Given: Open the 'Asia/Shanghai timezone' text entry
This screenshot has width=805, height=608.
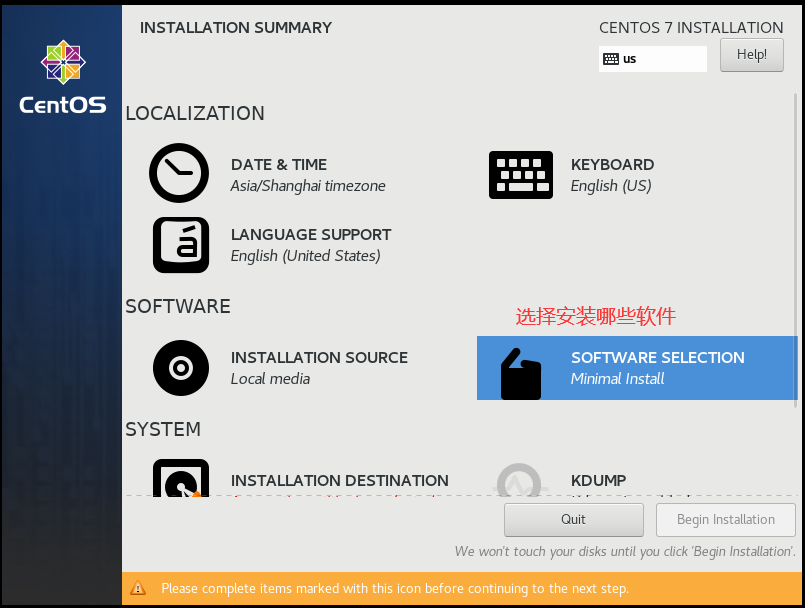Looking at the screenshot, I should pos(307,186).
